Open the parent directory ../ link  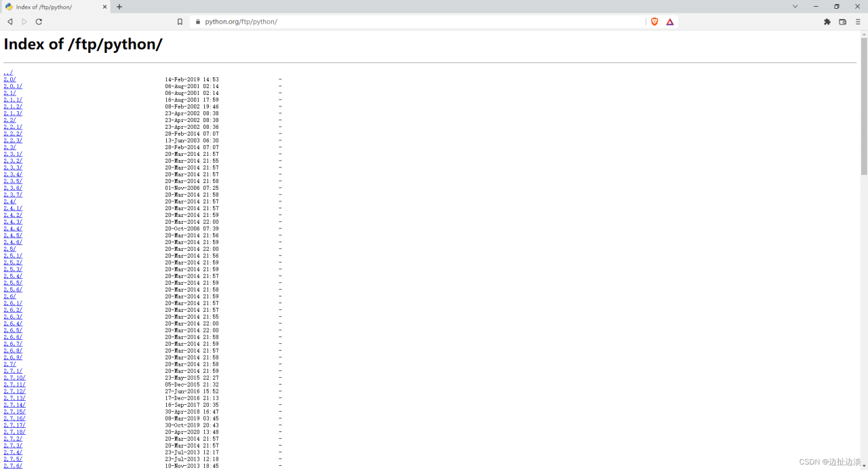[x=8, y=73]
